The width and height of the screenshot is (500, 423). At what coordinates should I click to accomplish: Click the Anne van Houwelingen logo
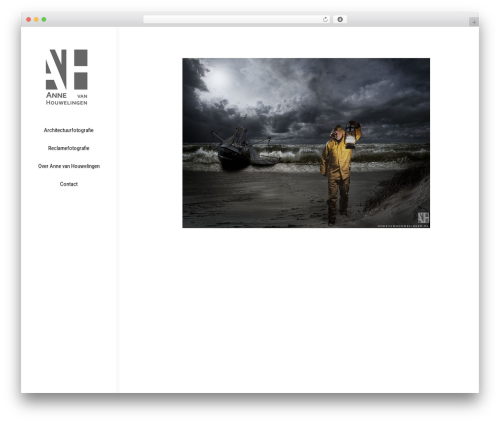67,77
